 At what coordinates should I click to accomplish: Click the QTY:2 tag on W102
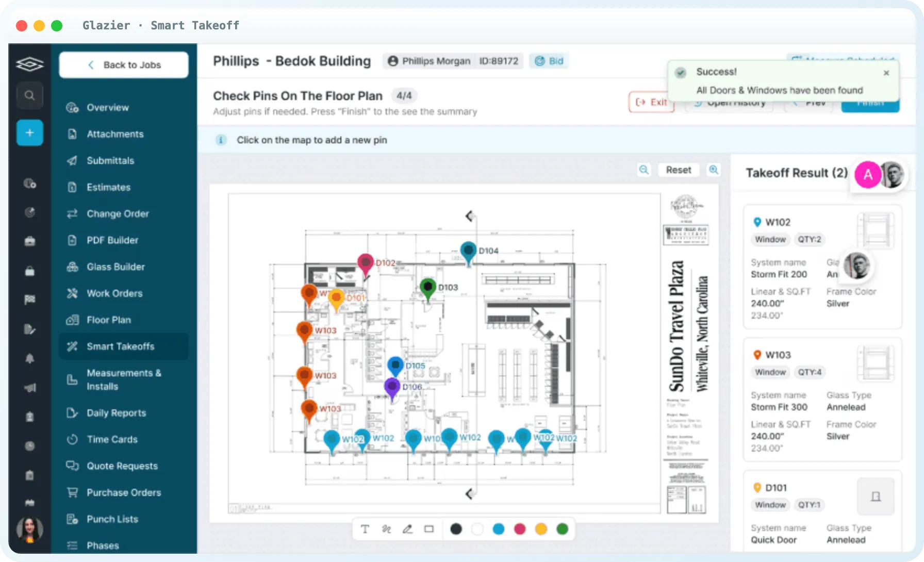810,239
